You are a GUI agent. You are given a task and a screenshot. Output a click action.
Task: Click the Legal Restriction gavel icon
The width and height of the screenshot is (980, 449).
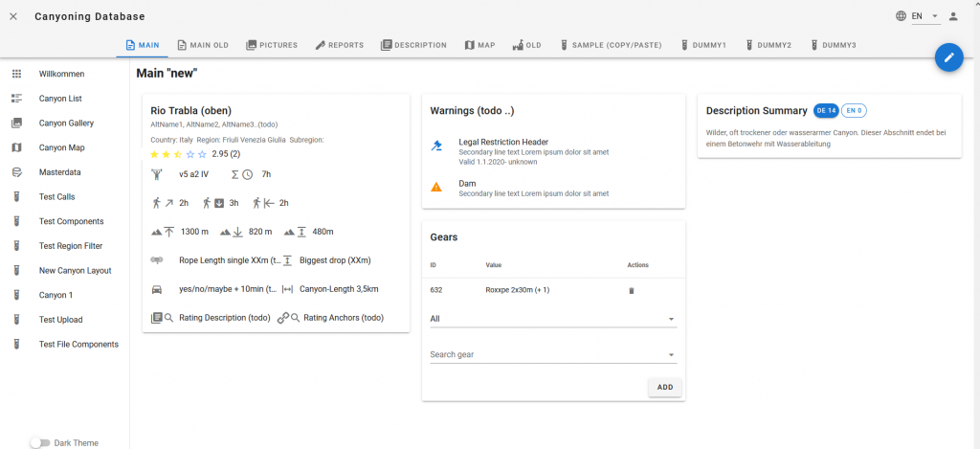(x=436, y=146)
